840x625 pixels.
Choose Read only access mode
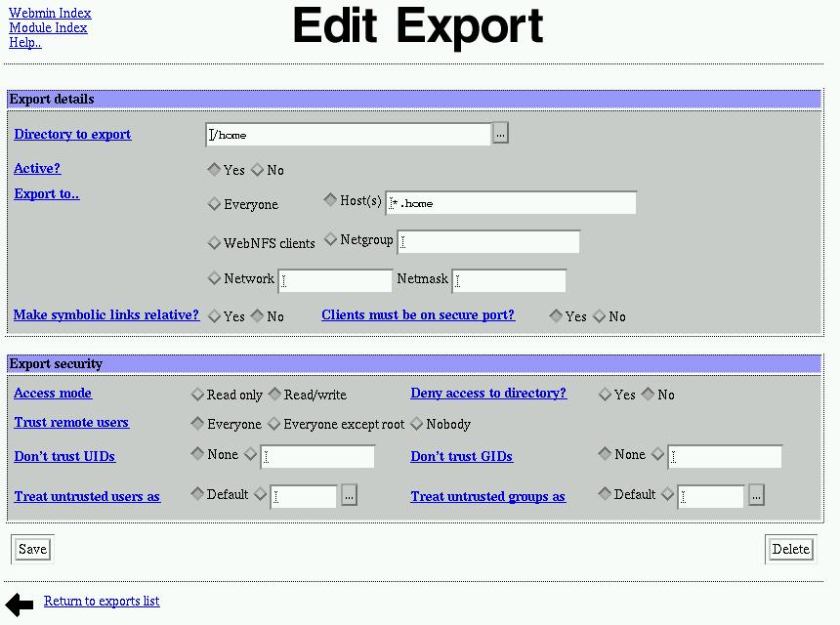click(198, 395)
